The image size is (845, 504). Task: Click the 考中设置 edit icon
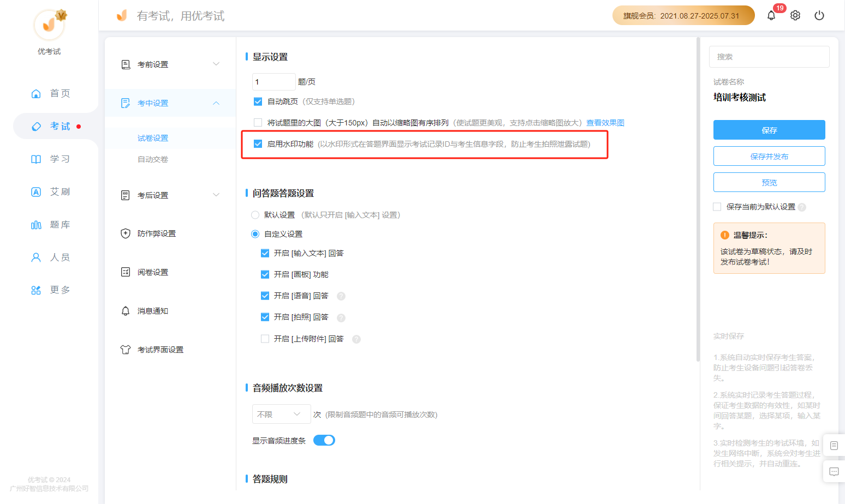126,103
